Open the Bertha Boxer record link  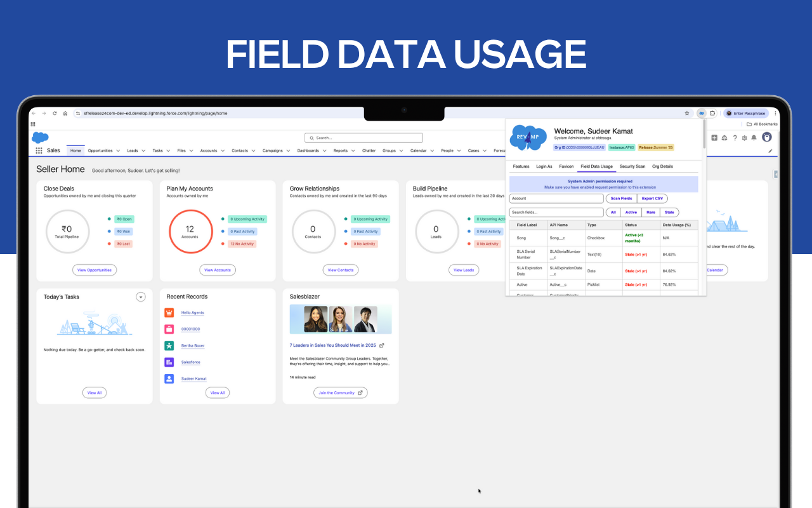tap(192, 345)
